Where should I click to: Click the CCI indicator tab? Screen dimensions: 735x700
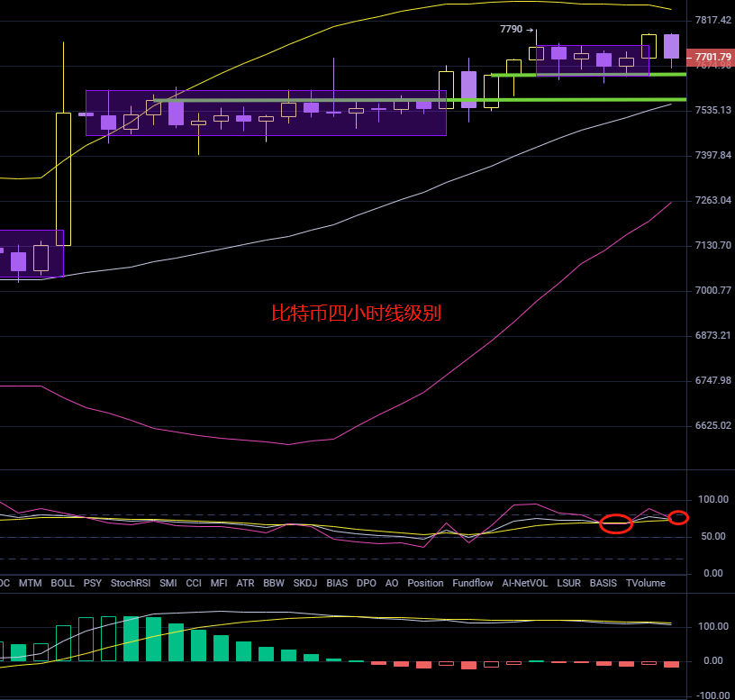click(194, 583)
